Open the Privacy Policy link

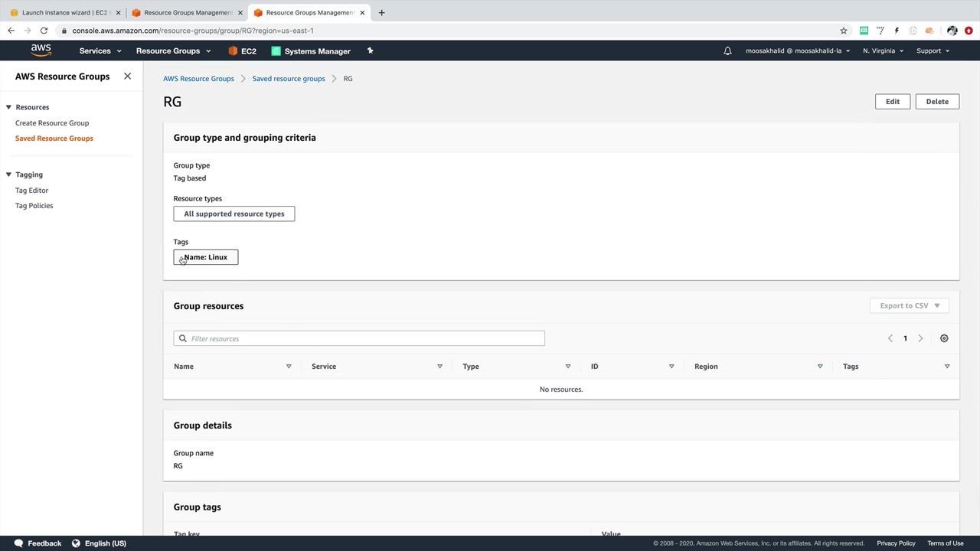[896, 543]
